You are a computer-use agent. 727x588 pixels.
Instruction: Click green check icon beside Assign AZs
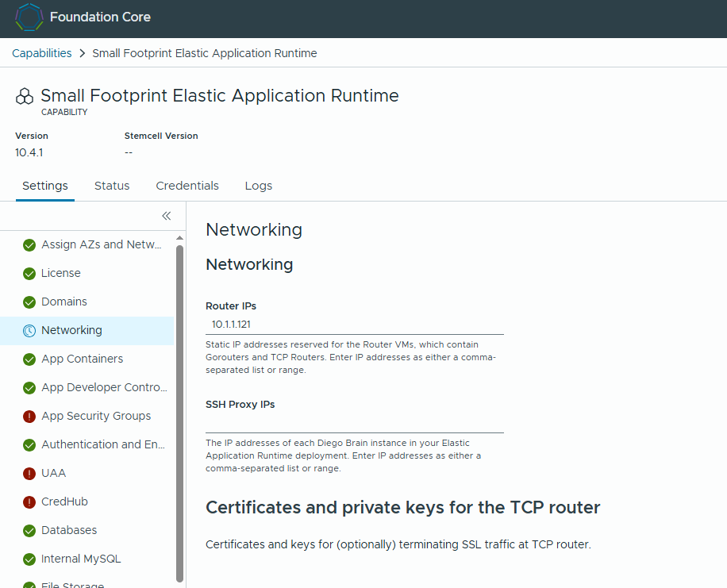[29, 245]
